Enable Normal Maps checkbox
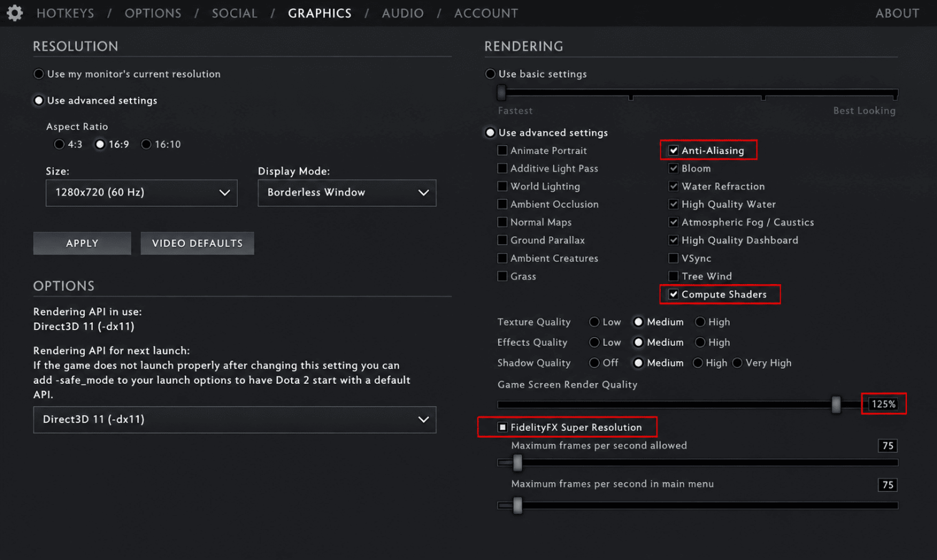This screenshot has width=937, height=560. click(x=502, y=222)
